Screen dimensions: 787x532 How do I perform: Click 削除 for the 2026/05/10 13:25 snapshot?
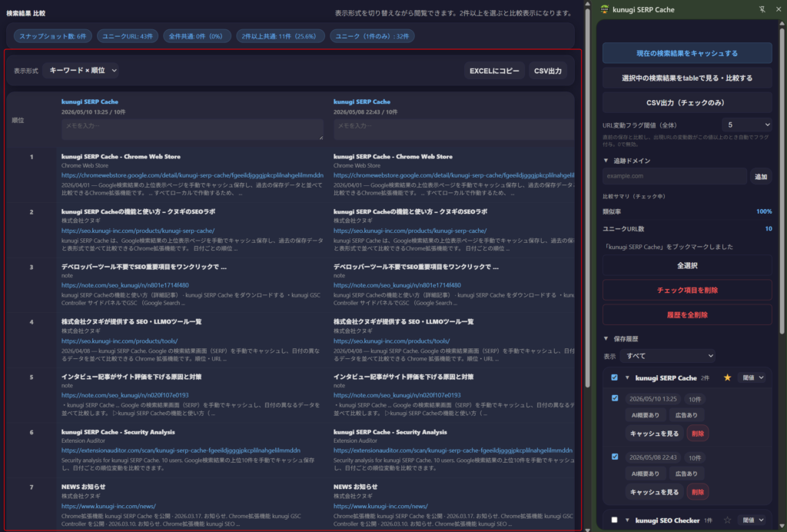(698, 433)
